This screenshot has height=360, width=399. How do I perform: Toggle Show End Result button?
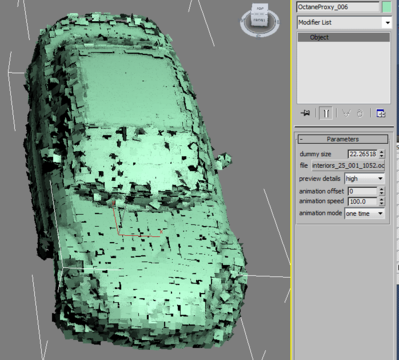coord(326,113)
